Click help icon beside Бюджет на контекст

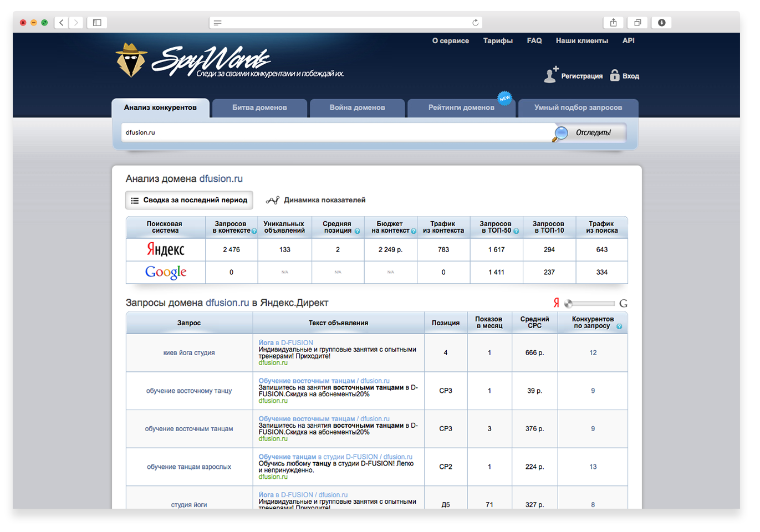[x=414, y=231]
